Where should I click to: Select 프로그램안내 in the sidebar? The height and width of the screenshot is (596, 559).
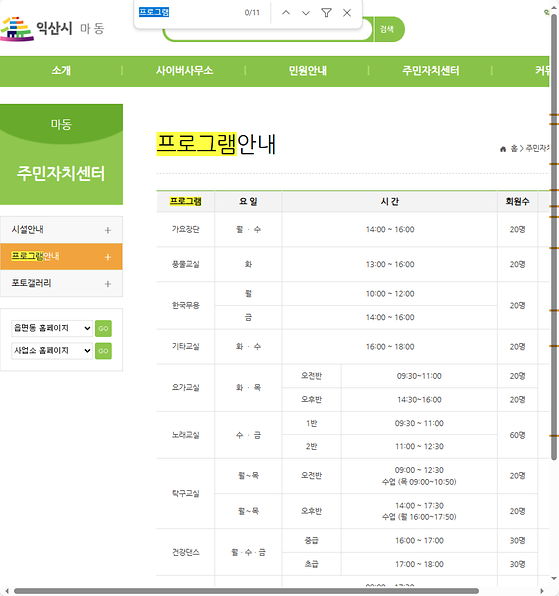(x=61, y=257)
